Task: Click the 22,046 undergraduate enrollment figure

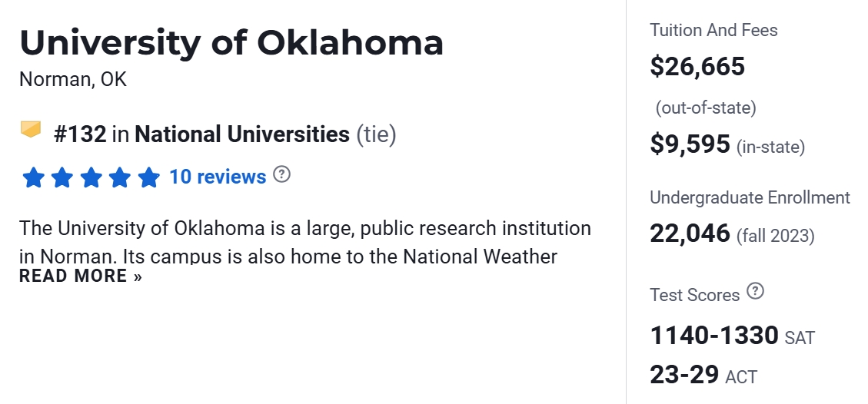Action: pos(690,233)
